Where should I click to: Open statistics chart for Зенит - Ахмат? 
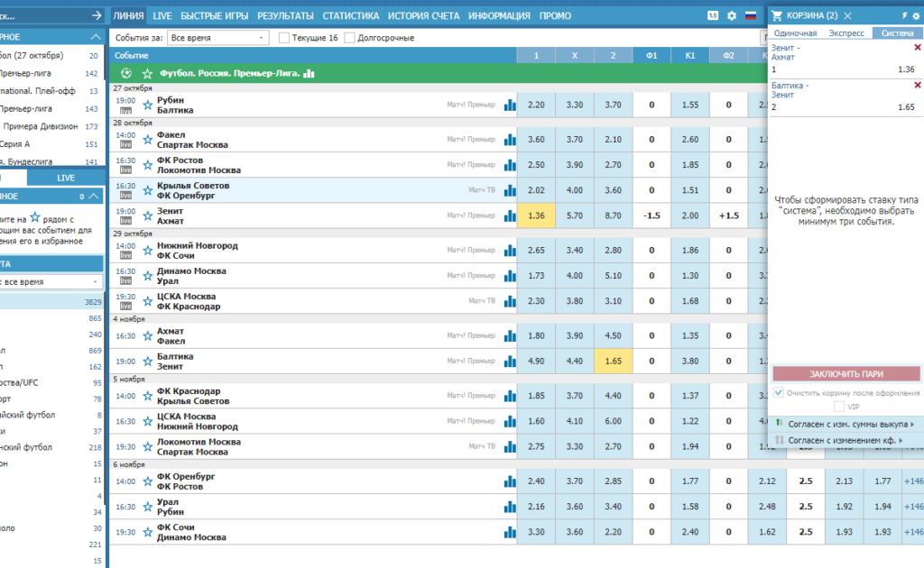pyautogui.click(x=510, y=216)
